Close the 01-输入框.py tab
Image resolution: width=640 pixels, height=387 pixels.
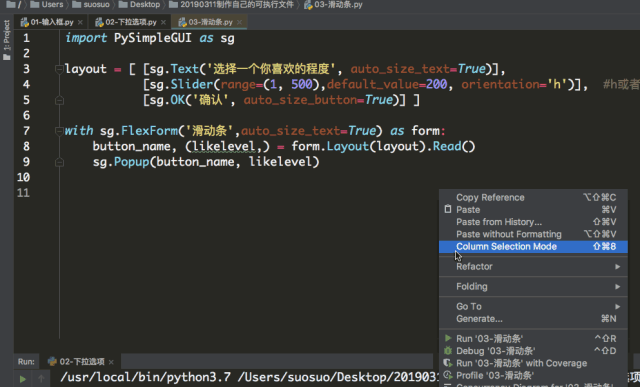[x=80, y=22]
